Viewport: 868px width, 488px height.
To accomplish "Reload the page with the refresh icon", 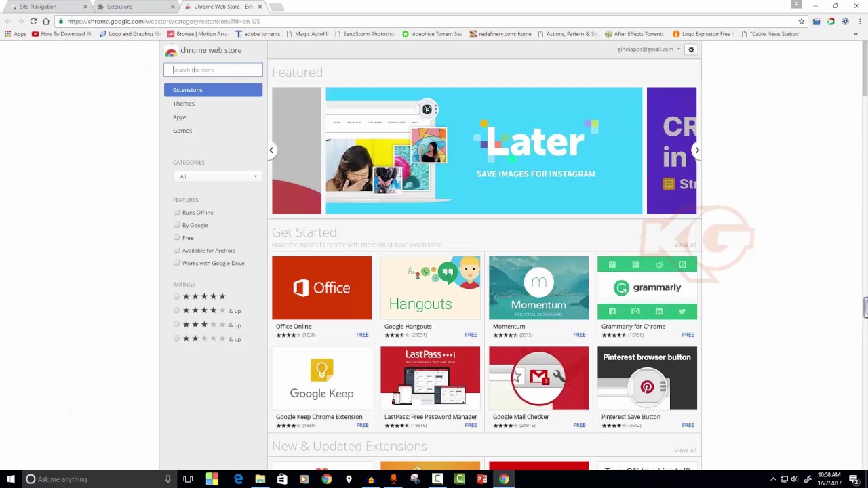I will (x=33, y=21).
